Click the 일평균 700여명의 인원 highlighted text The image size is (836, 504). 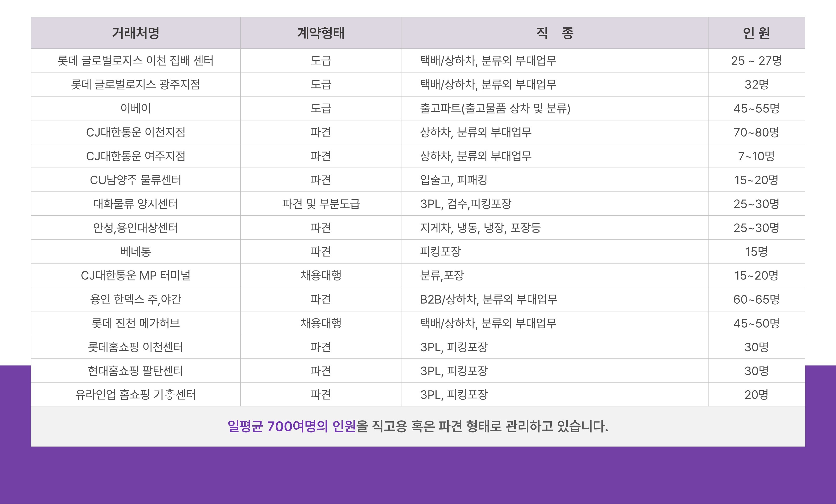pyautogui.click(x=291, y=426)
